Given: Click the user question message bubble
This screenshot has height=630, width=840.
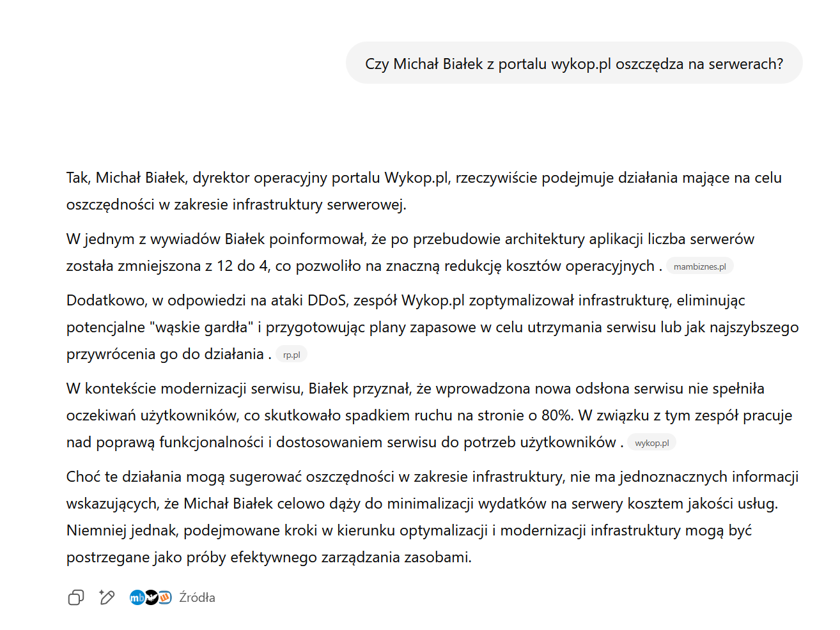Looking at the screenshot, I should [573, 64].
